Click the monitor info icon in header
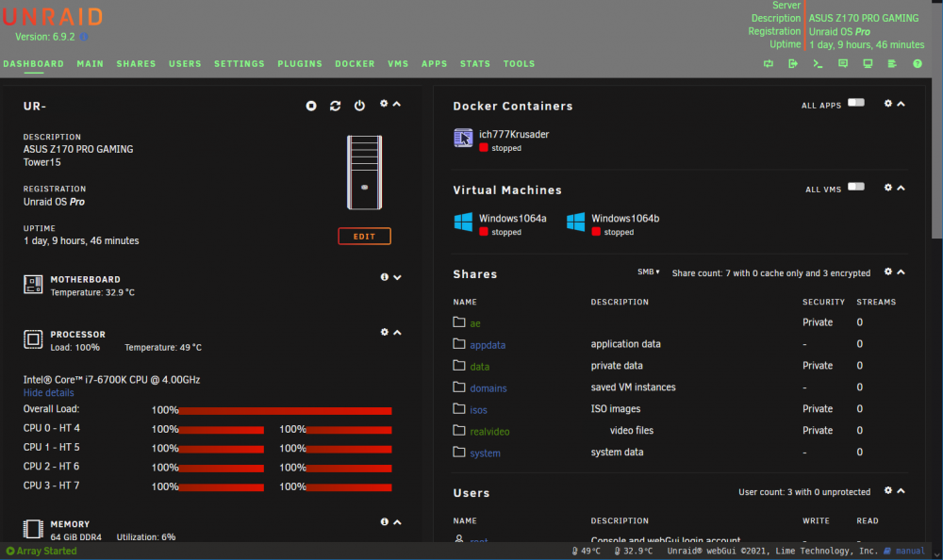The height and width of the screenshot is (560, 943). 868,64
